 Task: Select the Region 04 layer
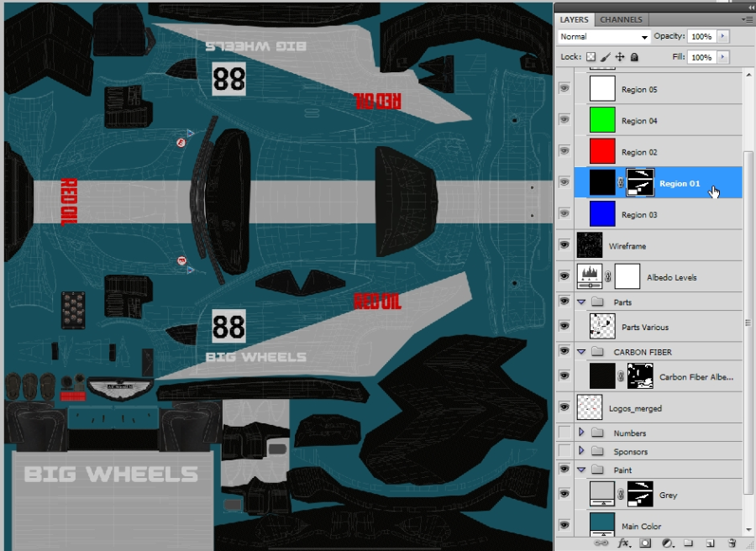pos(658,120)
